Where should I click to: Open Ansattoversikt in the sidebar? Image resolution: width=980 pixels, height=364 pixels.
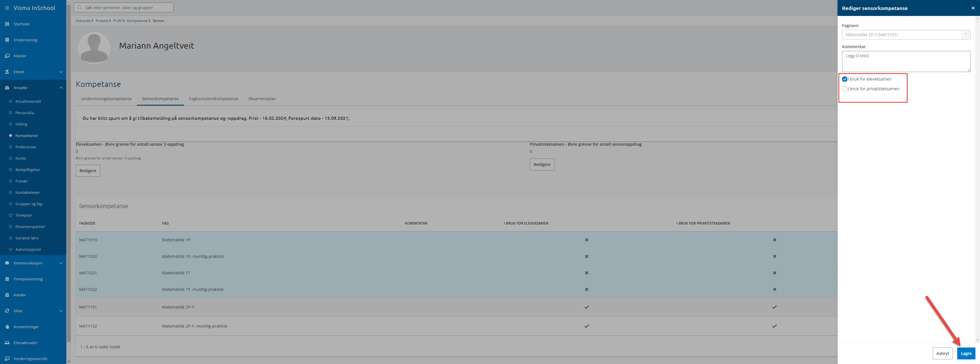coord(28,101)
